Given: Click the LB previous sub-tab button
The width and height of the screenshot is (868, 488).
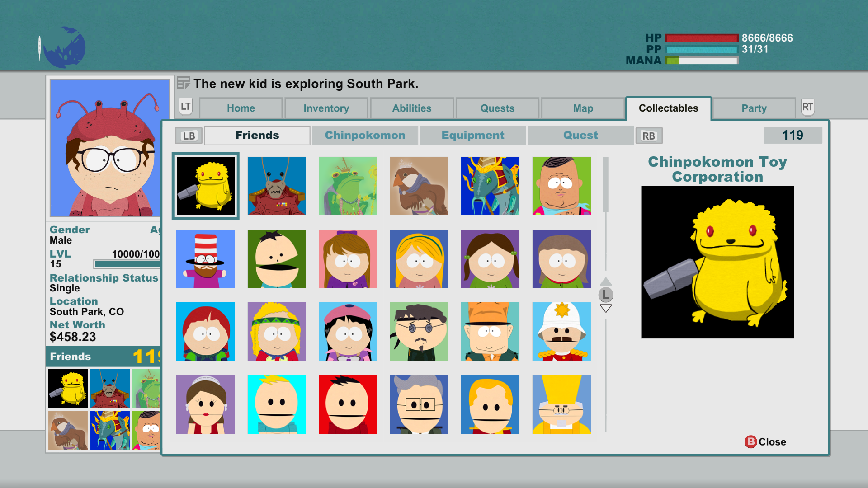Looking at the screenshot, I should pyautogui.click(x=189, y=136).
